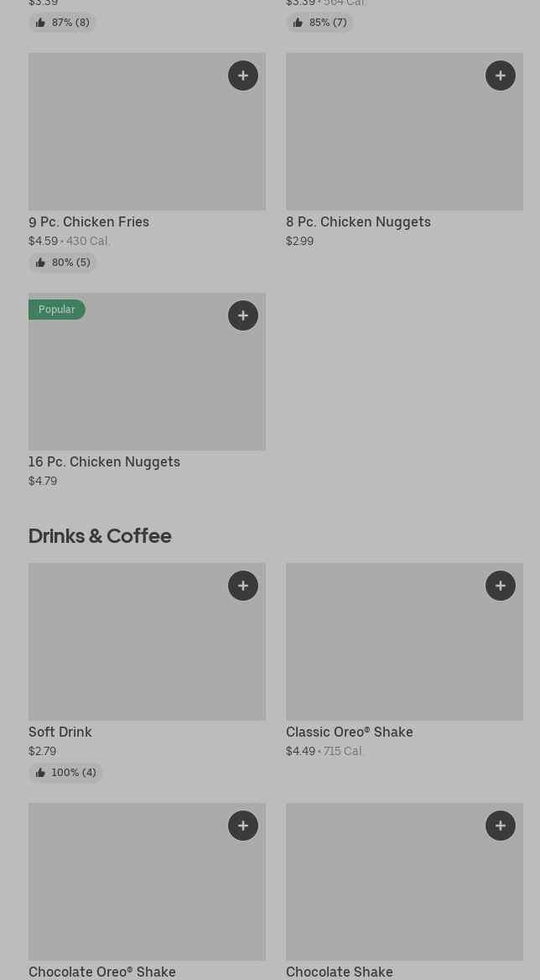The height and width of the screenshot is (980, 540).
Task: Click the thumbs-up 80% rating badge
Action: 63,263
